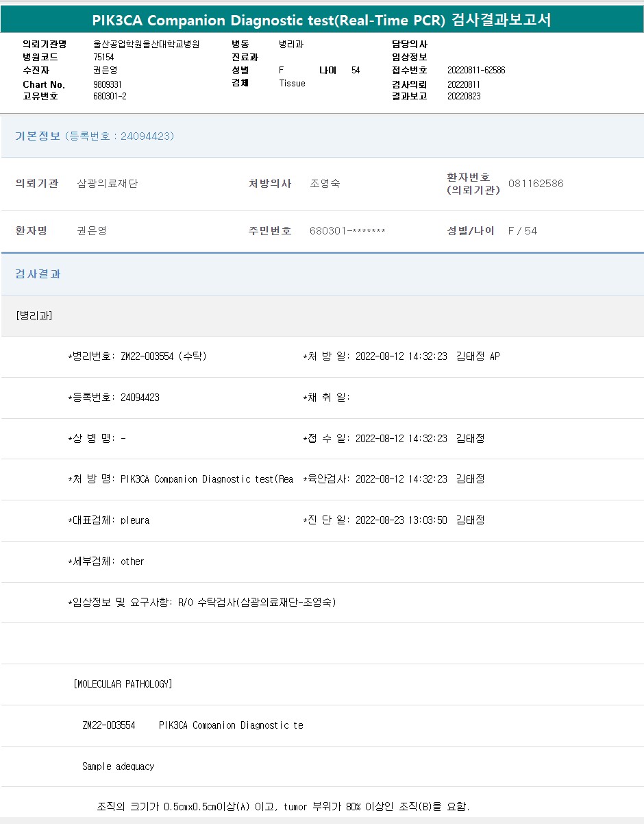The height and width of the screenshot is (824, 644).
Task: Click the prescribing doctor name 조영숙
Action: pos(325,184)
